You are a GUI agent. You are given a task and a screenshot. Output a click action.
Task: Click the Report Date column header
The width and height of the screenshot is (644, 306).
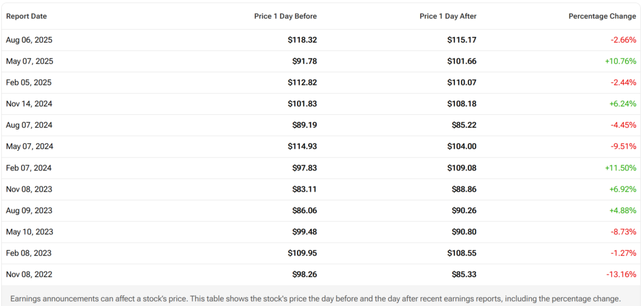click(26, 16)
